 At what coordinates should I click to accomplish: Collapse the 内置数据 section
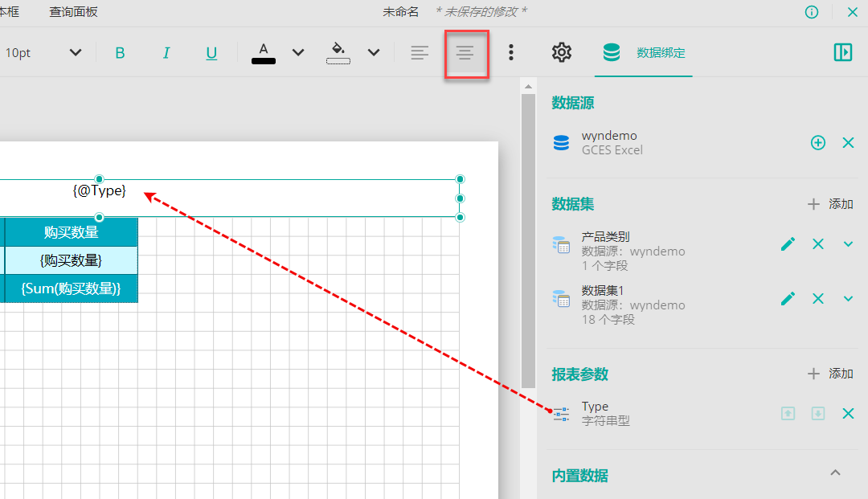click(835, 472)
